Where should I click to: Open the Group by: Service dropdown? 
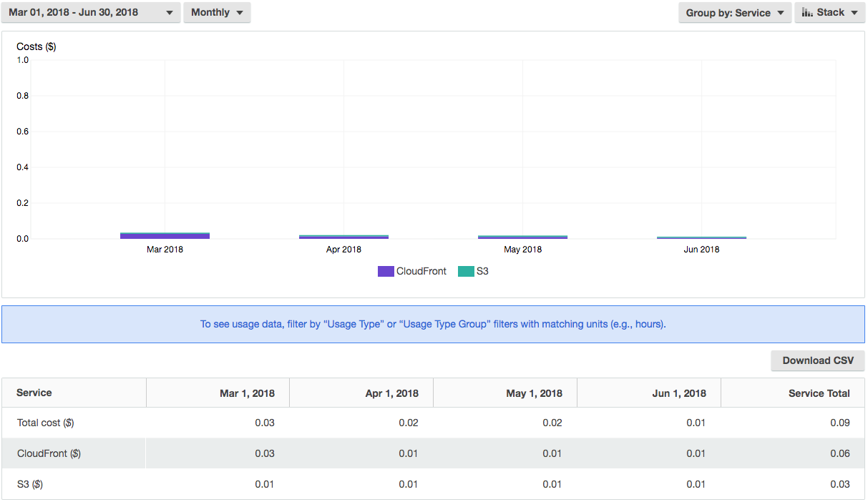click(734, 13)
